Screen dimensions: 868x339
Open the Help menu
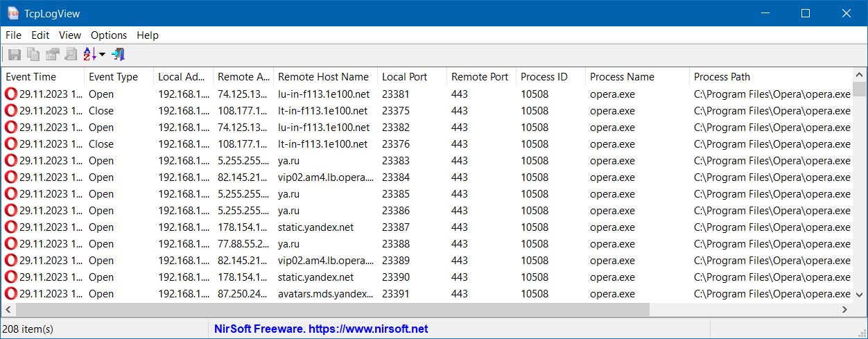point(148,35)
